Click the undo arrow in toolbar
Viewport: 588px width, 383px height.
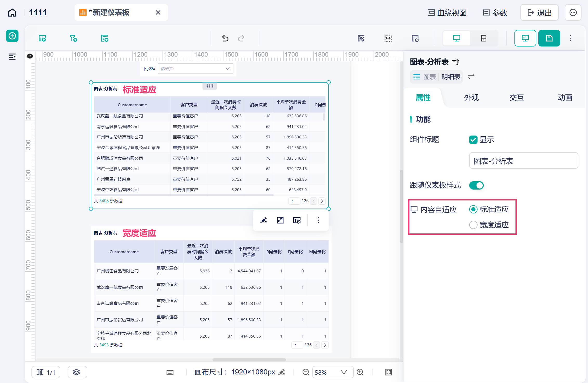pyautogui.click(x=225, y=38)
